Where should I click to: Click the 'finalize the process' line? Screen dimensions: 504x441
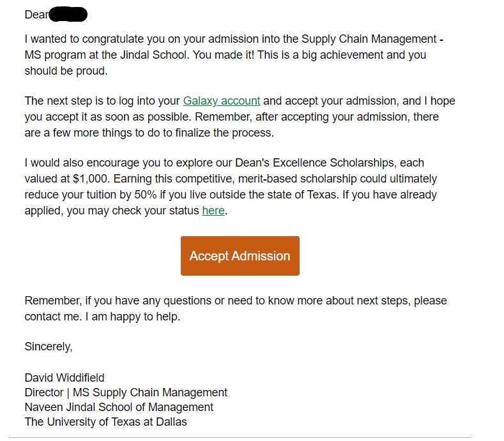point(149,133)
